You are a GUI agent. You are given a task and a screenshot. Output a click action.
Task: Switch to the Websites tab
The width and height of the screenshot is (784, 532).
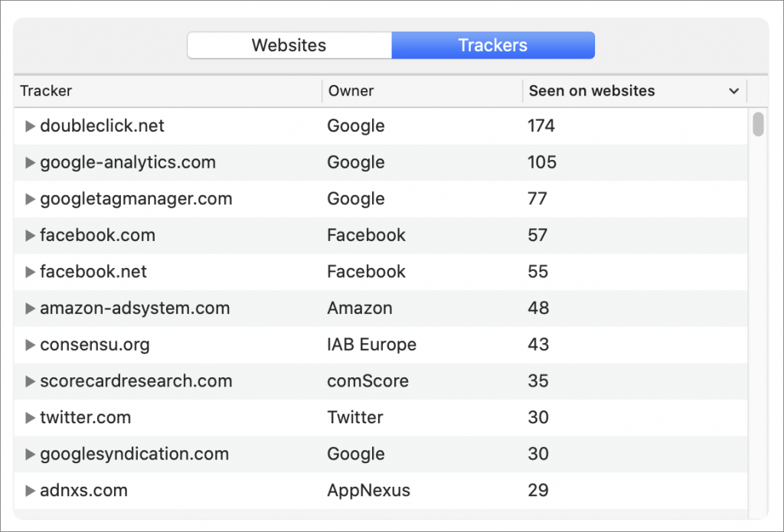coord(289,45)
